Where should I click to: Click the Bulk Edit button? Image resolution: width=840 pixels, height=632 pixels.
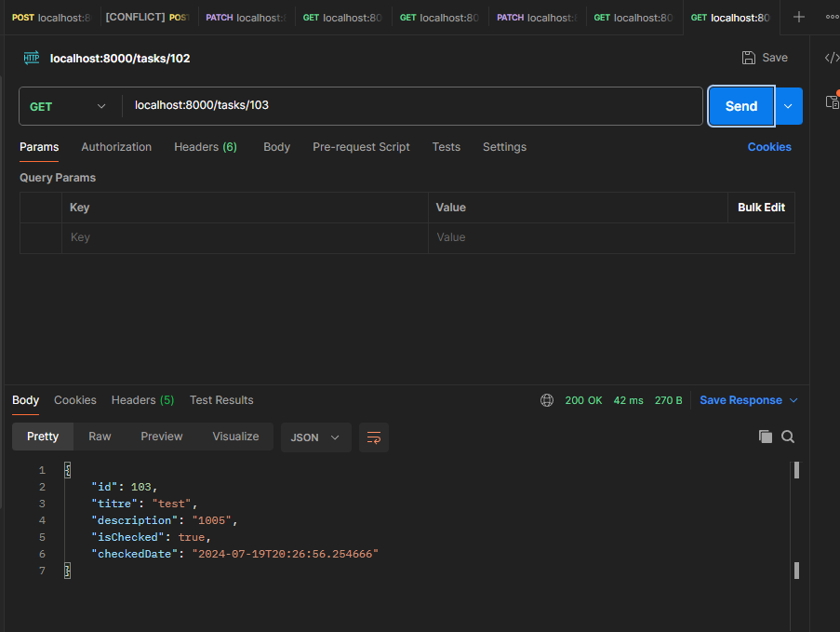761,208
